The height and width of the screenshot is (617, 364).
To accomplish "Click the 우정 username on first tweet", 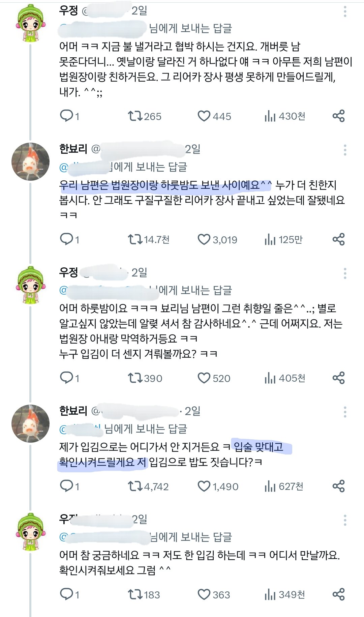I will coord(68,11).
